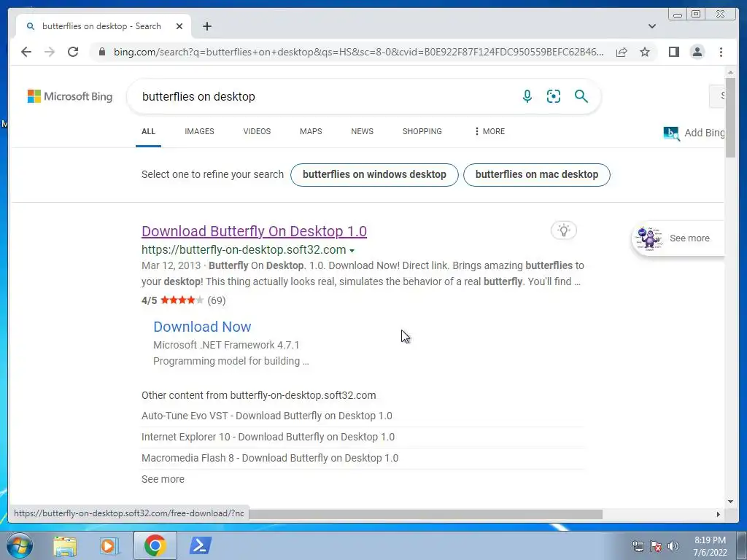Refine search to butterflies on mac desktop
747x560 pixels.
pos(536,175)
